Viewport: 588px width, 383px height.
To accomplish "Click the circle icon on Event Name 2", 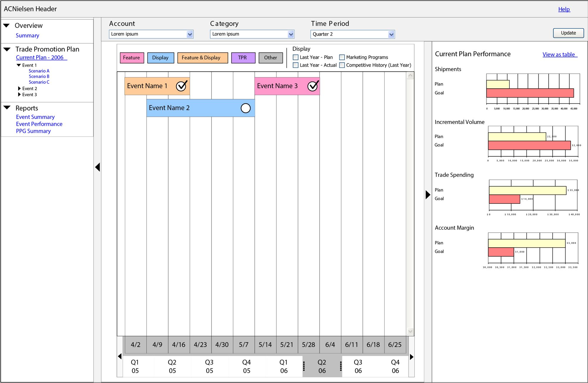I will (245, 108).
